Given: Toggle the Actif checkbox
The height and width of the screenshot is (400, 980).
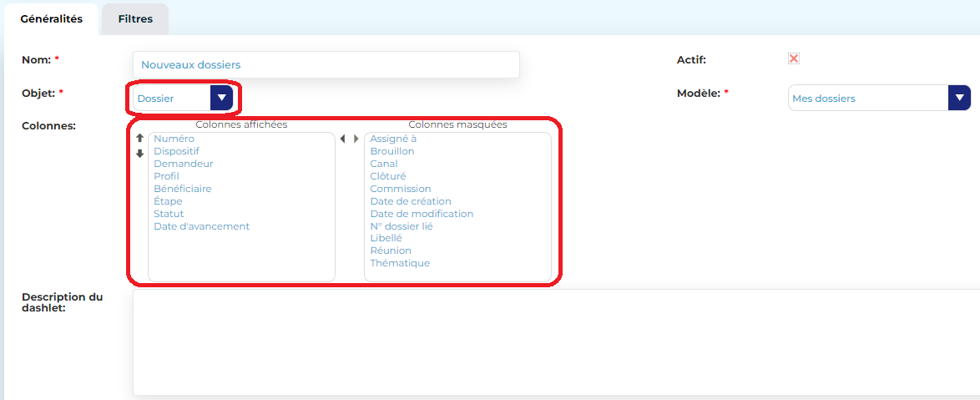Looking at the screenshot, I should point(794,58).
